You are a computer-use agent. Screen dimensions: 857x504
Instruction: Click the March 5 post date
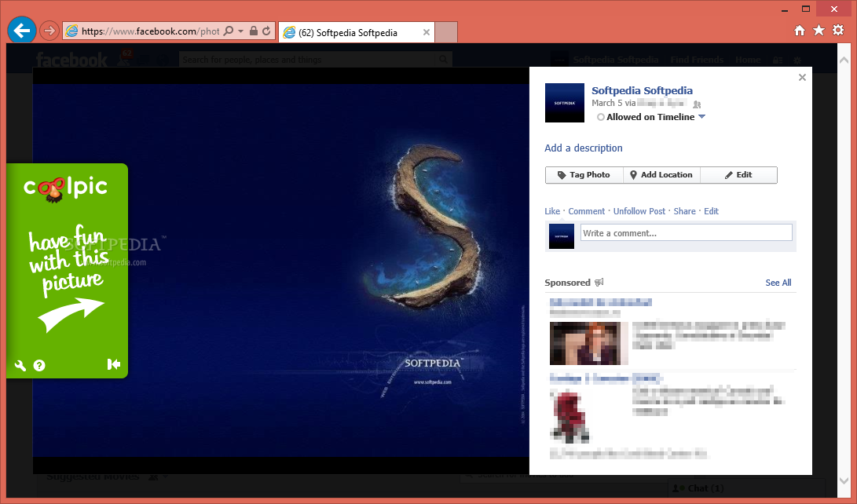[606, 103]
